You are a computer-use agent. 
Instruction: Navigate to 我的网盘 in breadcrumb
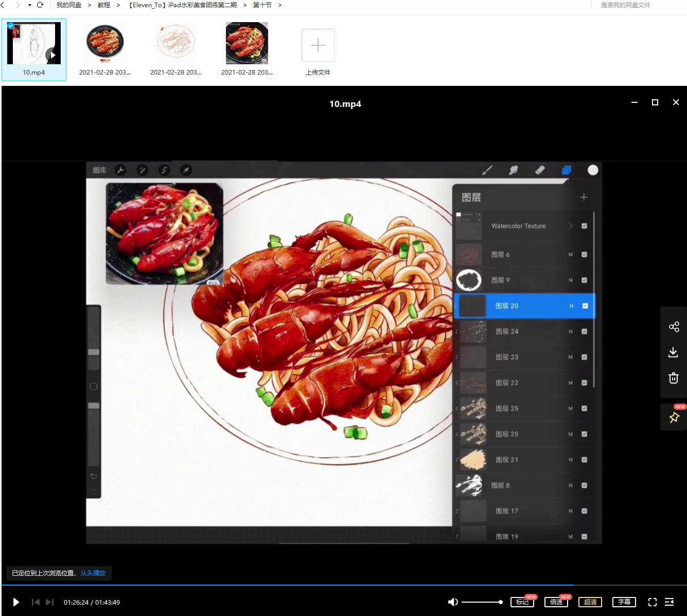pyautogui.click(x=68, y=5)
